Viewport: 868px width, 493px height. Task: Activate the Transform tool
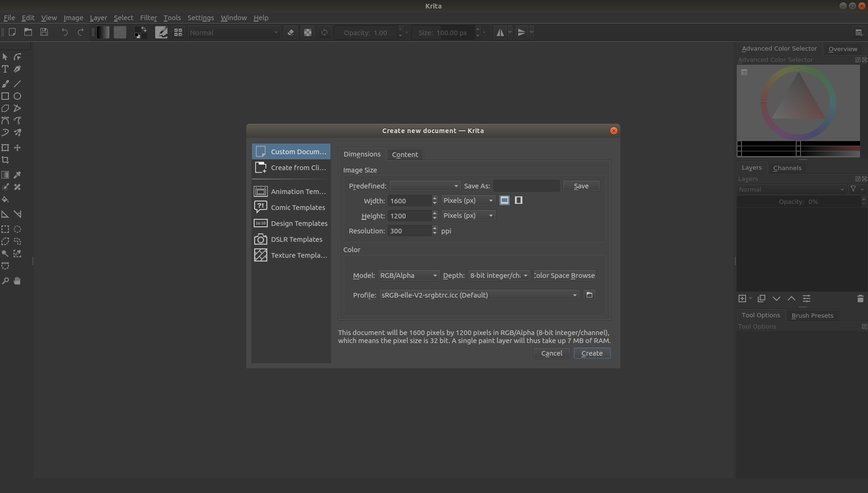pos(5,148)
